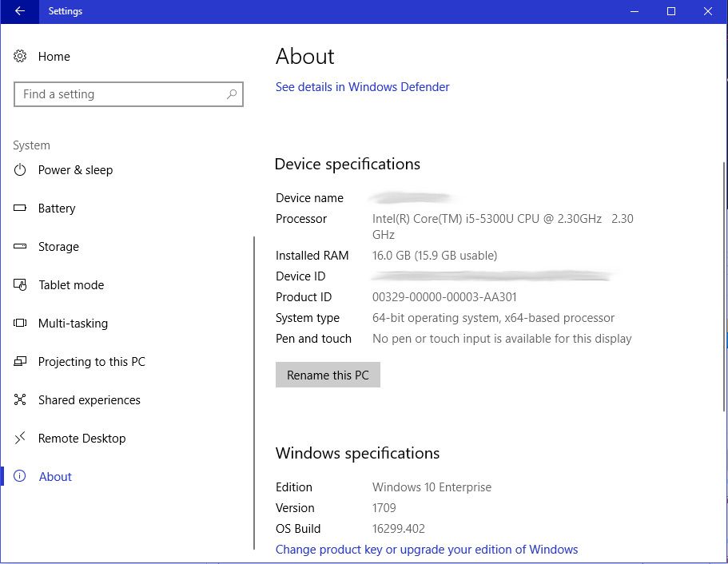728x564 pixels.
Task: Click Product ID 00329-00000-00003-AA301
Action: [x=444, y=297]
